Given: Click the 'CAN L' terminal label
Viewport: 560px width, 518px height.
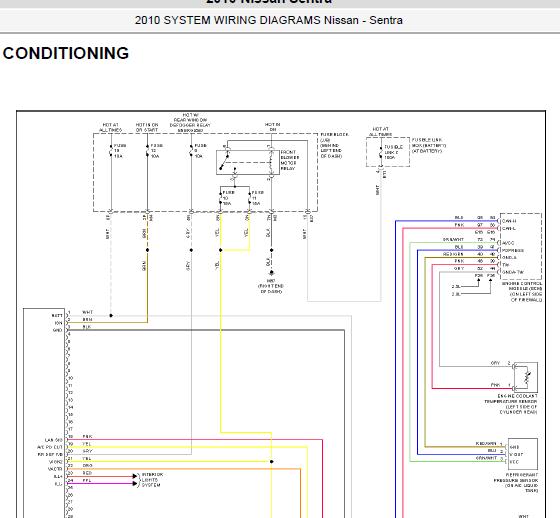Looking at the screenshot, I should [509, 228].
